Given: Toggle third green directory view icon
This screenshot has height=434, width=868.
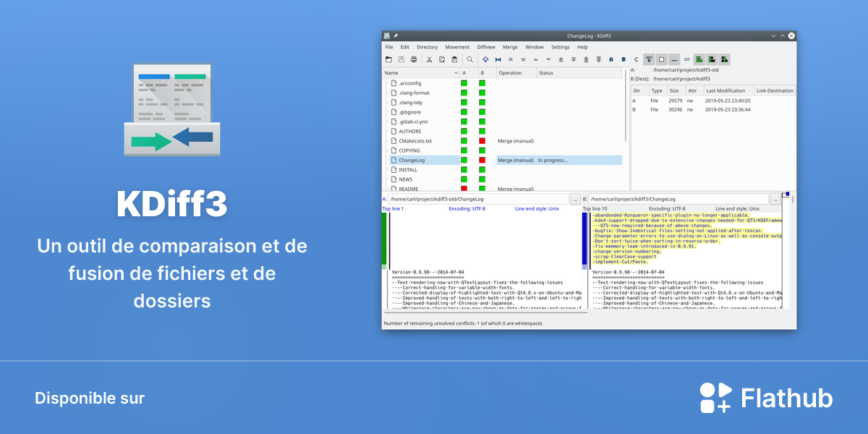Looking at the screenshot, I should (724, 59).
